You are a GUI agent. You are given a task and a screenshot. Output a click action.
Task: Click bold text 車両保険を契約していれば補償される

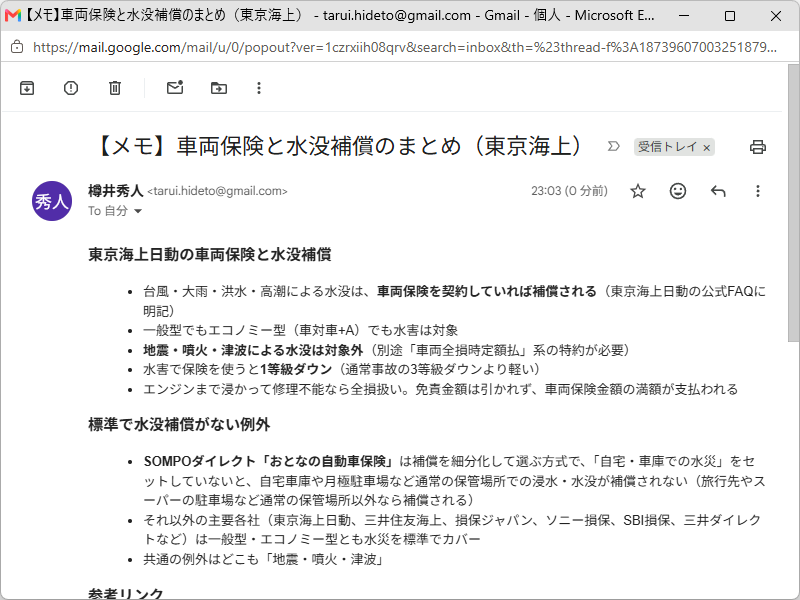[x=487, y=291]
